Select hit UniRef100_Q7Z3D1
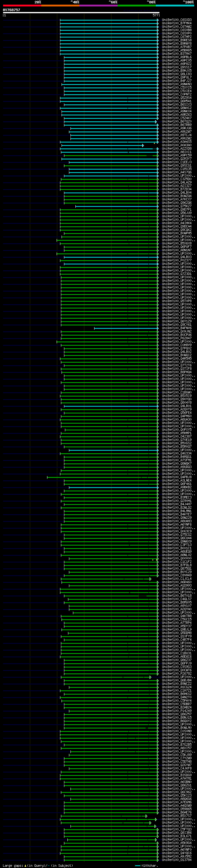Viewport: 197px width, 868px height. 177,274
